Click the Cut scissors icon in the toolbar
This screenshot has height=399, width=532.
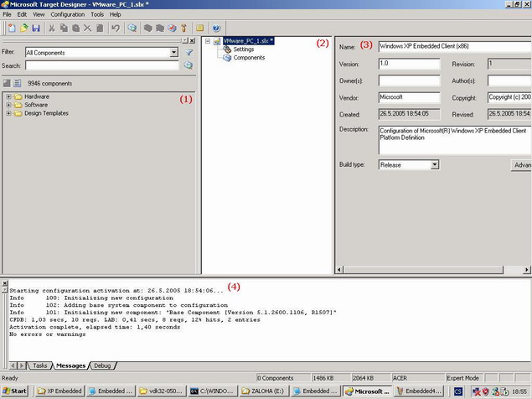click(x=52, y=28)
